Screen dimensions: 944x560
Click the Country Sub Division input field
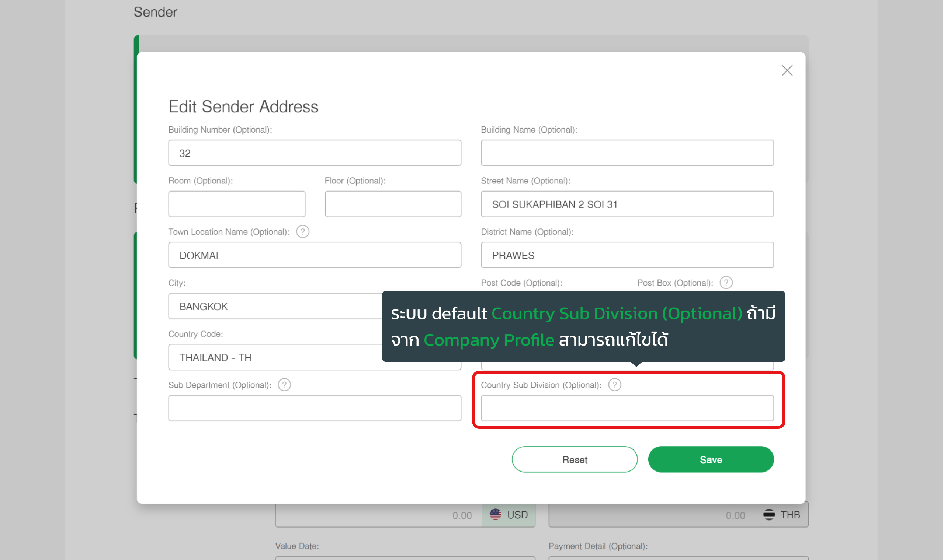coord(628,408)
